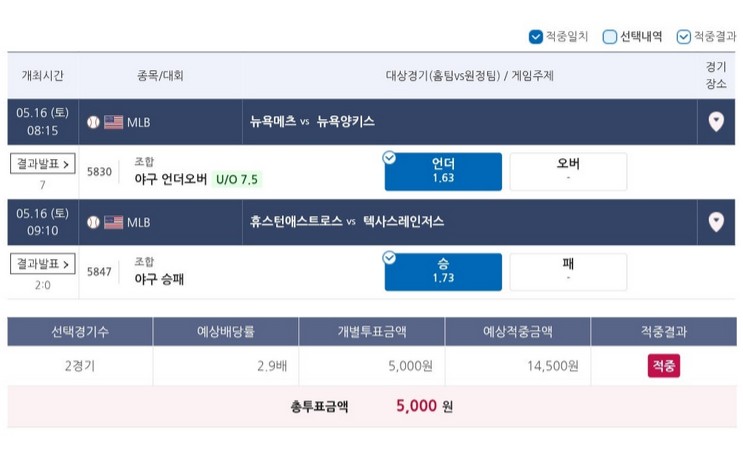Screen dimensions: 743x460
Task: Click the check badge on the 언더 1.63 selection
Action: coord(389,157)
